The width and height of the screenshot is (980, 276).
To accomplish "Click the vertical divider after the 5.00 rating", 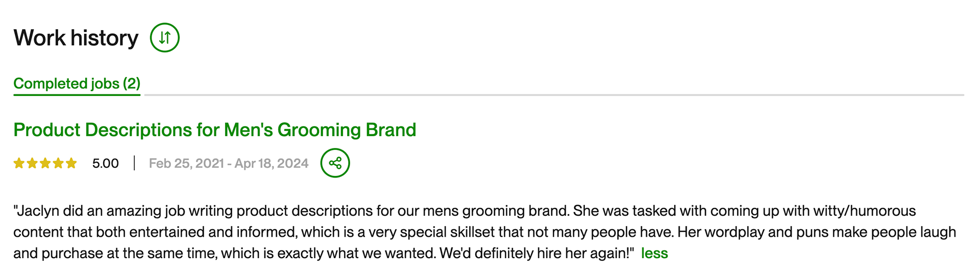I will point(134,163).
